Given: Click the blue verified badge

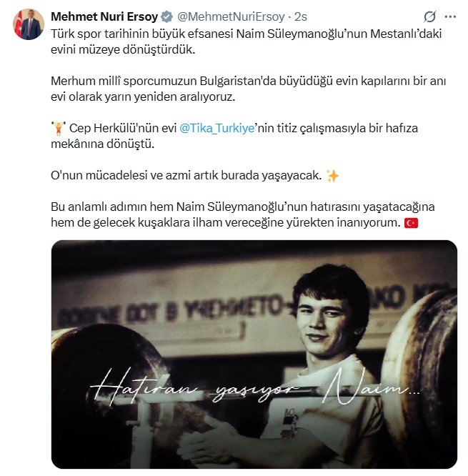Looking at the screenshot, I should (166, 16).
